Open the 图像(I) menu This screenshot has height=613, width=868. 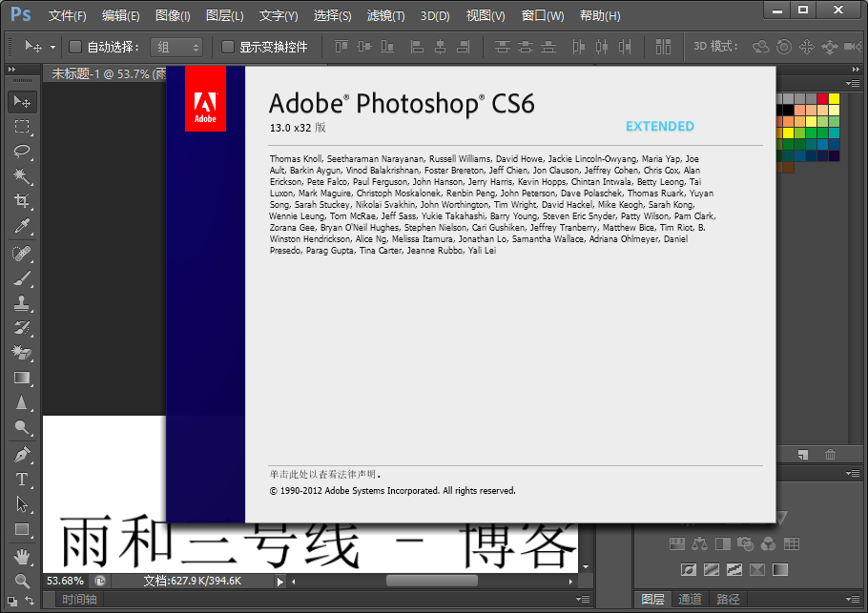pos(173,15)
